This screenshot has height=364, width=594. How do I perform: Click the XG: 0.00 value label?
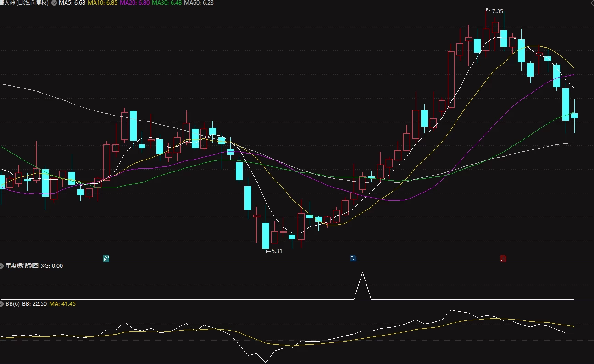coord(52,265)
